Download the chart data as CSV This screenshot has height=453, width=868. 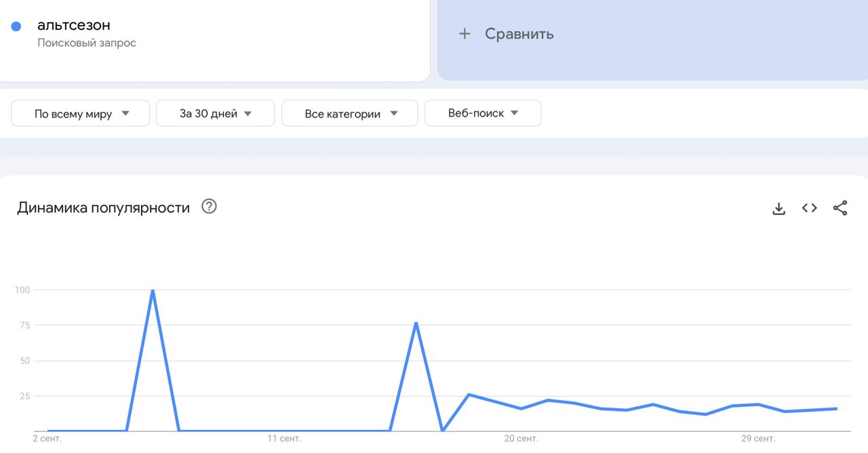(778, 208)
